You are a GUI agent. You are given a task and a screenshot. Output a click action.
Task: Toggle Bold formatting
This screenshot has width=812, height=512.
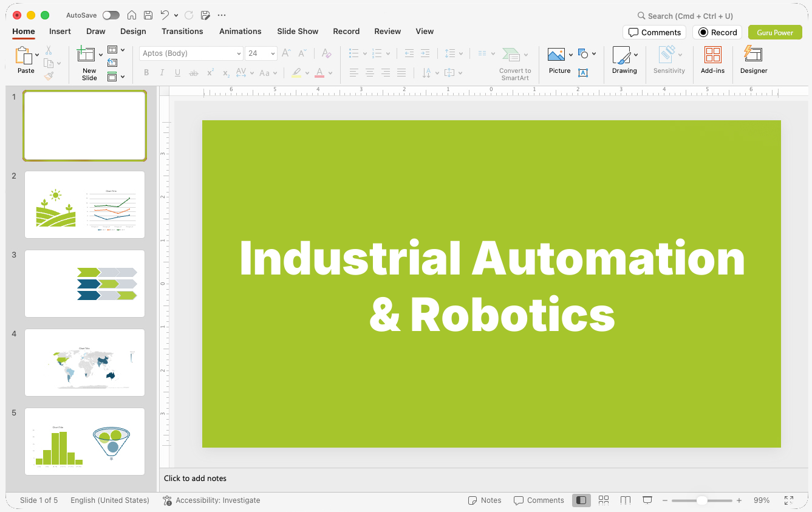point(146,73)
